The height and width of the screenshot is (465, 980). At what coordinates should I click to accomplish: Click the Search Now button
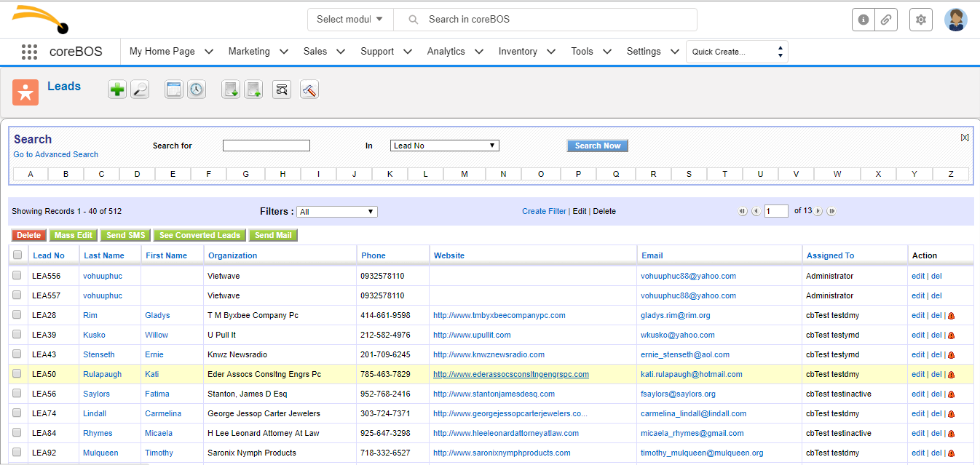tap(597, 146)
